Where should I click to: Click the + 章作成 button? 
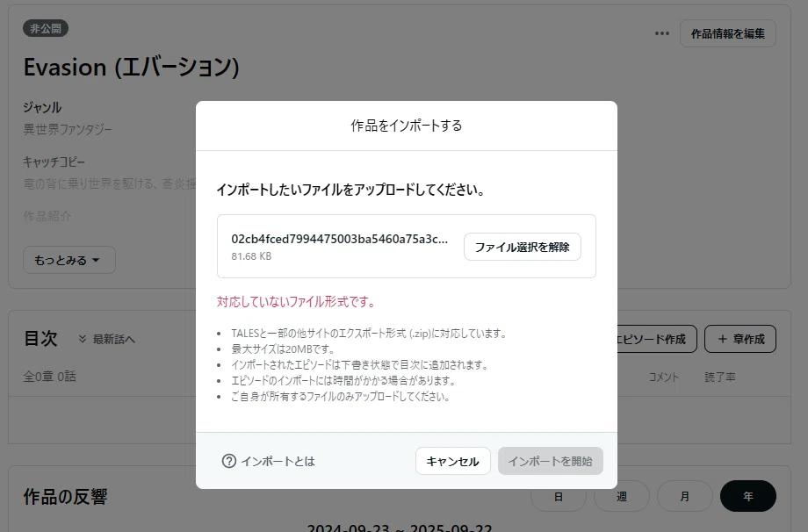(740, 339)
